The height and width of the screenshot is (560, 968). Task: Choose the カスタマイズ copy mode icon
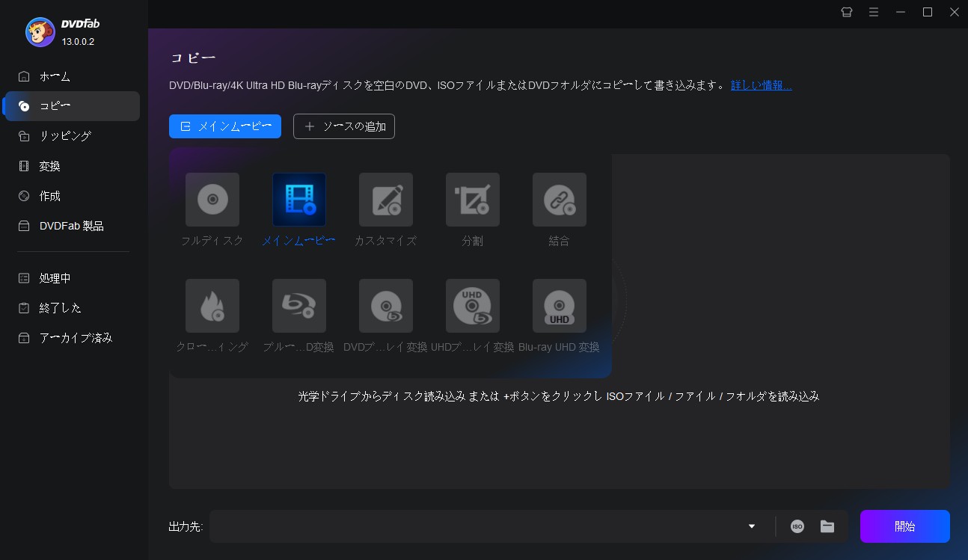[386, 200]
